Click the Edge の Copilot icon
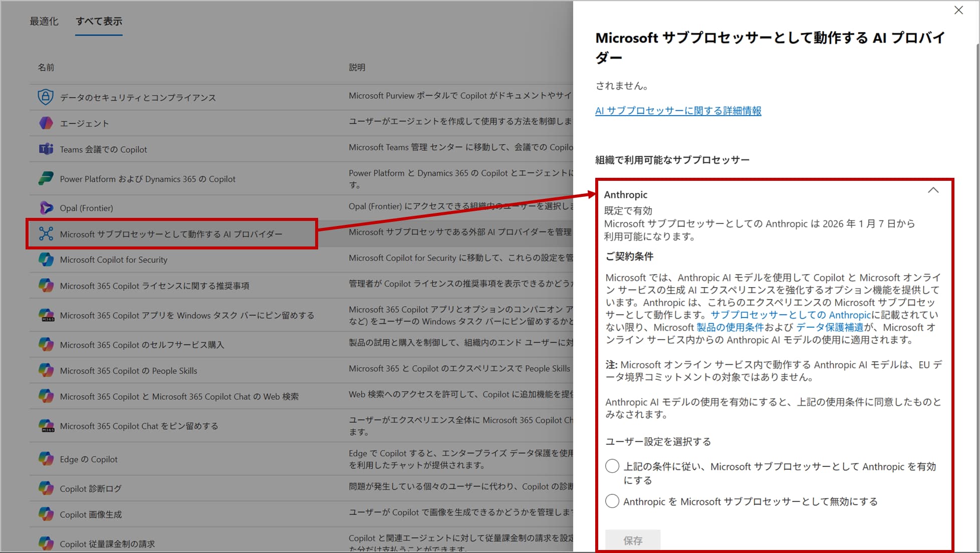980x553 pixels. tap(46, 459)
